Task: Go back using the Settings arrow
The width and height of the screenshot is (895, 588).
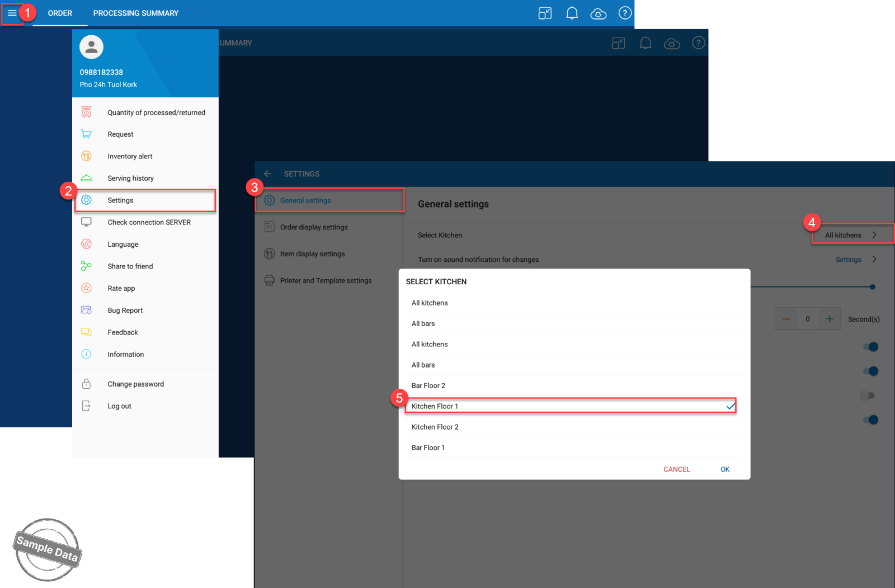Action: (x=268, y=174)
